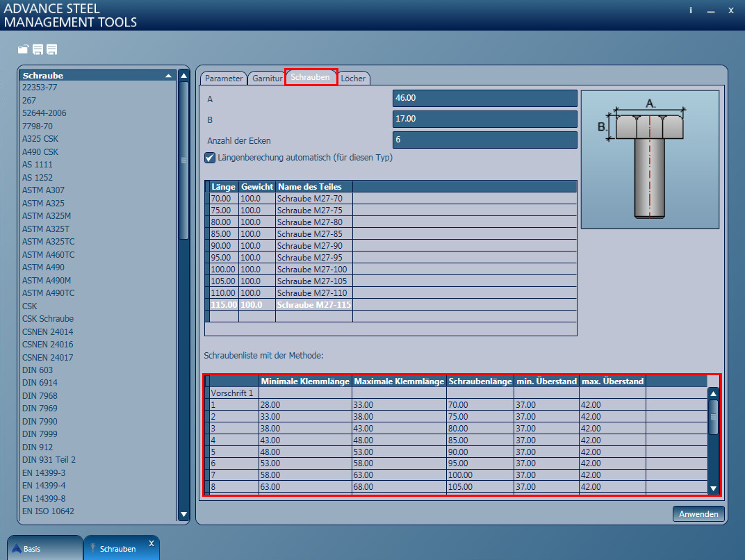Open the Basis tab at the bottom
The width and height of the screenshot is (745, 560).
[x=44, y=548]
